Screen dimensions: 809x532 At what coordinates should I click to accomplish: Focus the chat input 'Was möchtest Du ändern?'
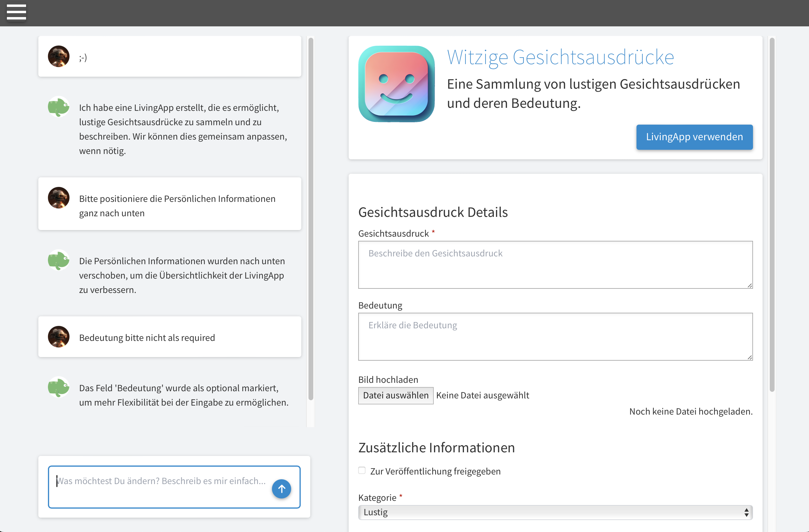pos(174,487)
